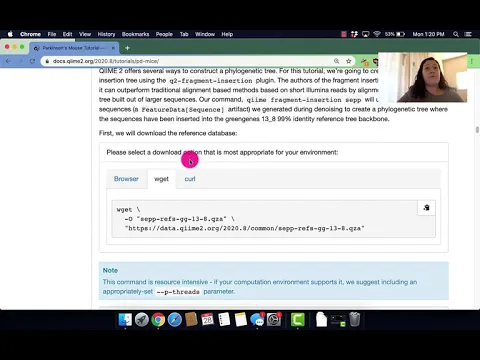Launch Safari from the Dock

click(175, 320)
